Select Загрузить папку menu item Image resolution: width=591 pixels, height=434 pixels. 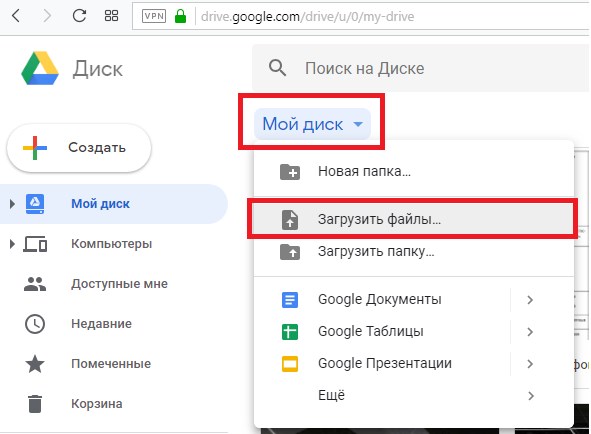pyautogui.click(x=413, y=252)
